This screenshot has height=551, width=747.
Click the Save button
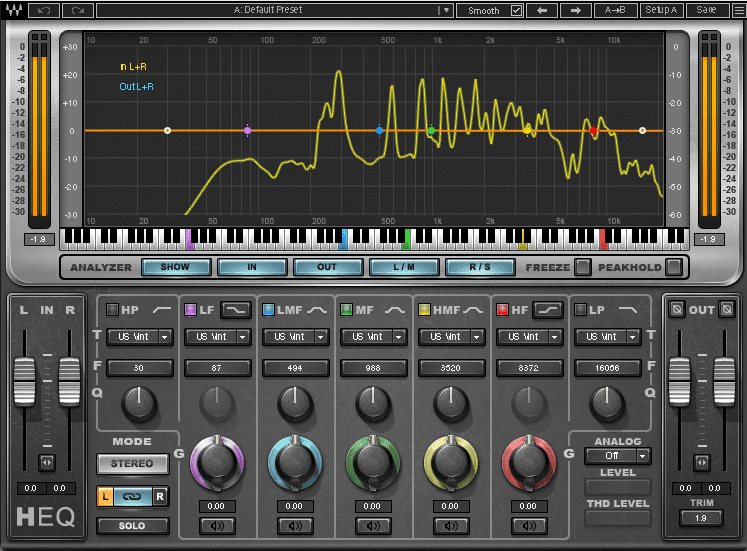pyautogui.click(x=707, y=10)
